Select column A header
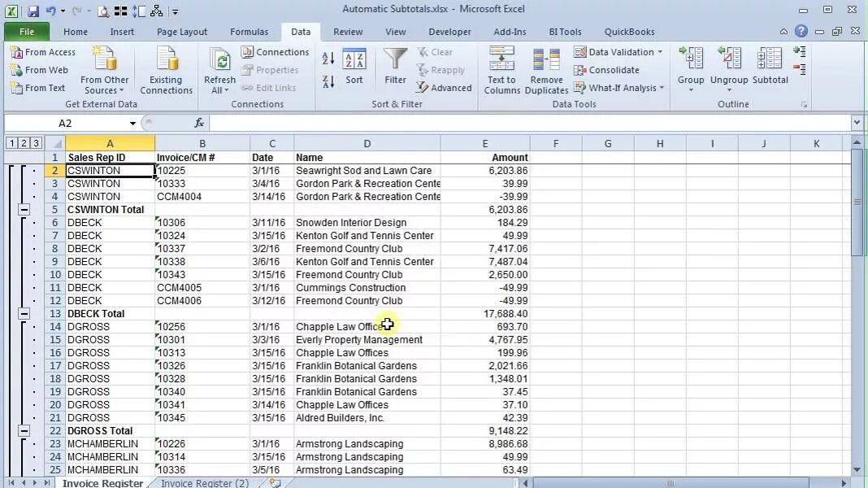The width and height of the screenshot is (868, 488). [x=111, y=144]
